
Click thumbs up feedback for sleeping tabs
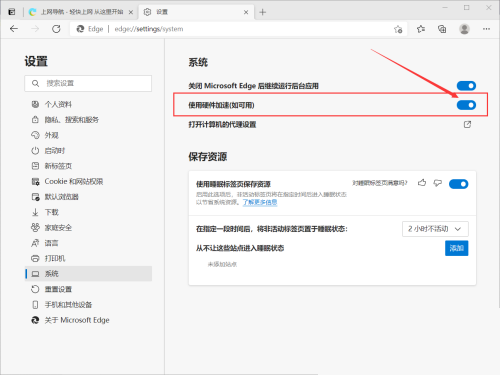click(422, 183)
